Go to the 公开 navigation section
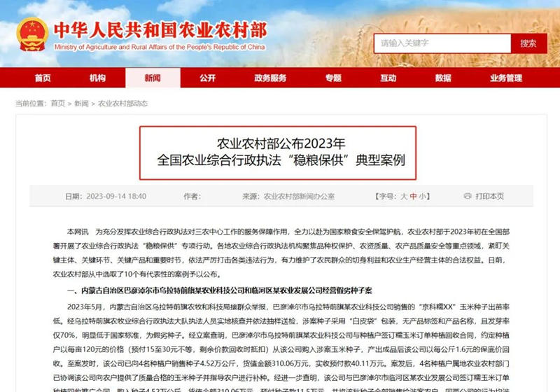The height and width of the screenshot is (392, 560). click(207, 78)
